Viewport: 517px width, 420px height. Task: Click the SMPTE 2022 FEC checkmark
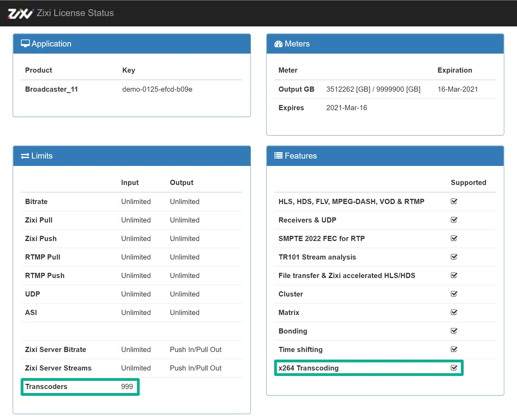454,238
